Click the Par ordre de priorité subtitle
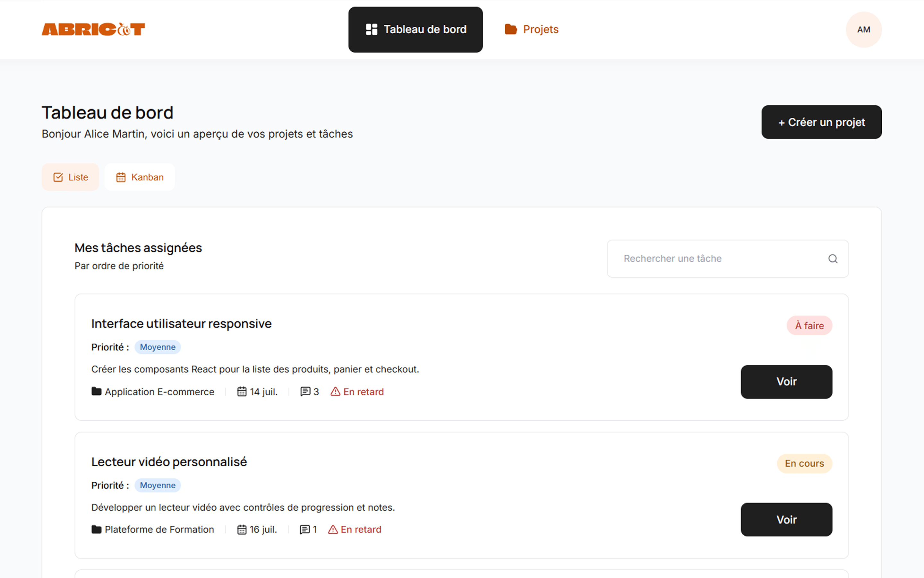924x578 pixels. 119,266
